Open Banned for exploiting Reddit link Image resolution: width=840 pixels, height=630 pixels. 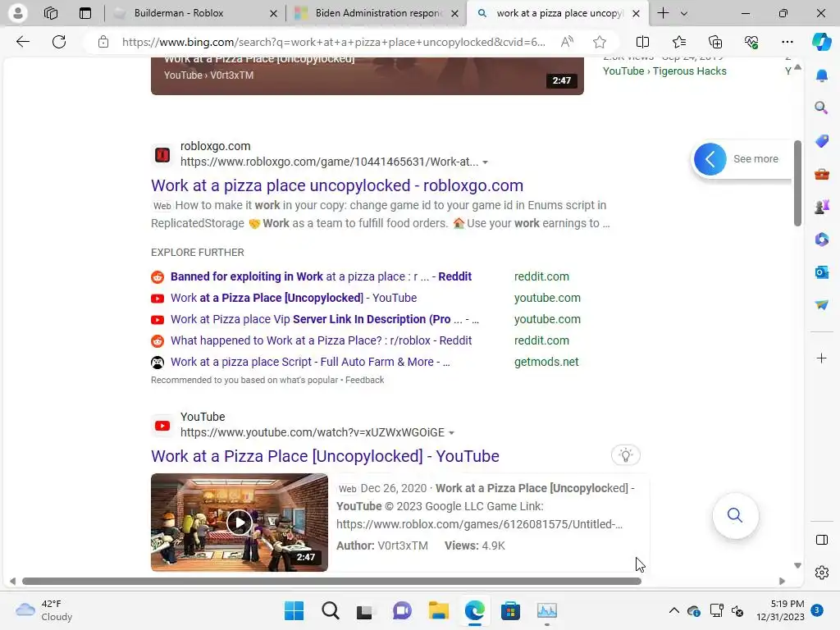(321, 276)
